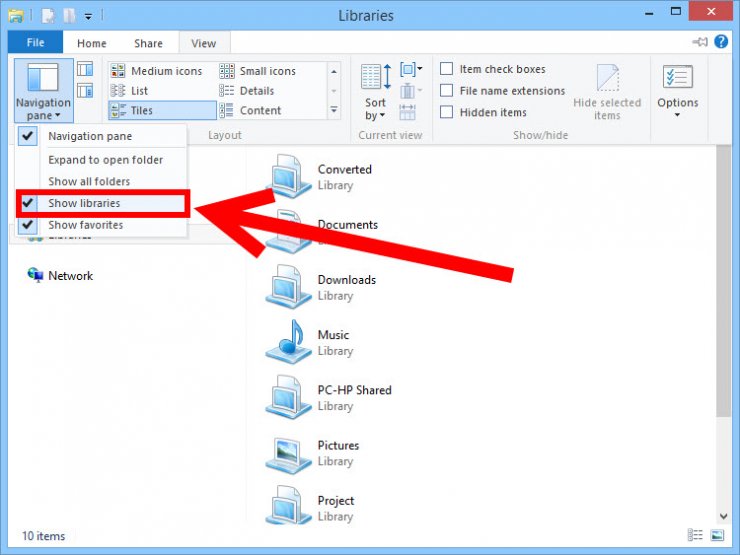The image size is (740, 555).
Task: Open the Navigation pane dropdown button
Action: [43, 91]
